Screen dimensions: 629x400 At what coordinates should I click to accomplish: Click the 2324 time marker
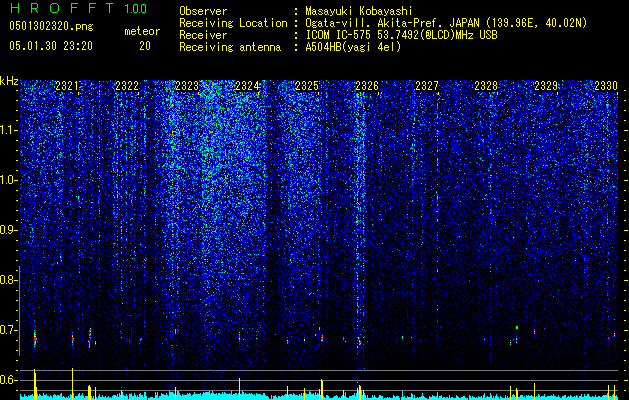(x=247, y=86)
